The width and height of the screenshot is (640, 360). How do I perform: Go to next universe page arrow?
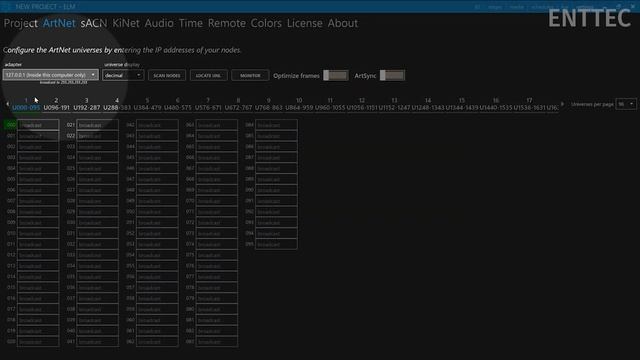pos(562,104)
